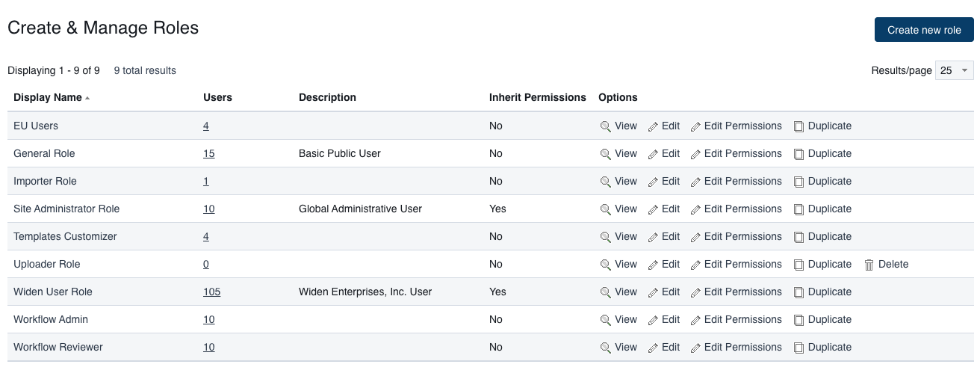Click View magnifier icon for Widen User Role
The height and width of the screenshot is (382, 980).
click(x=606, y=292)
